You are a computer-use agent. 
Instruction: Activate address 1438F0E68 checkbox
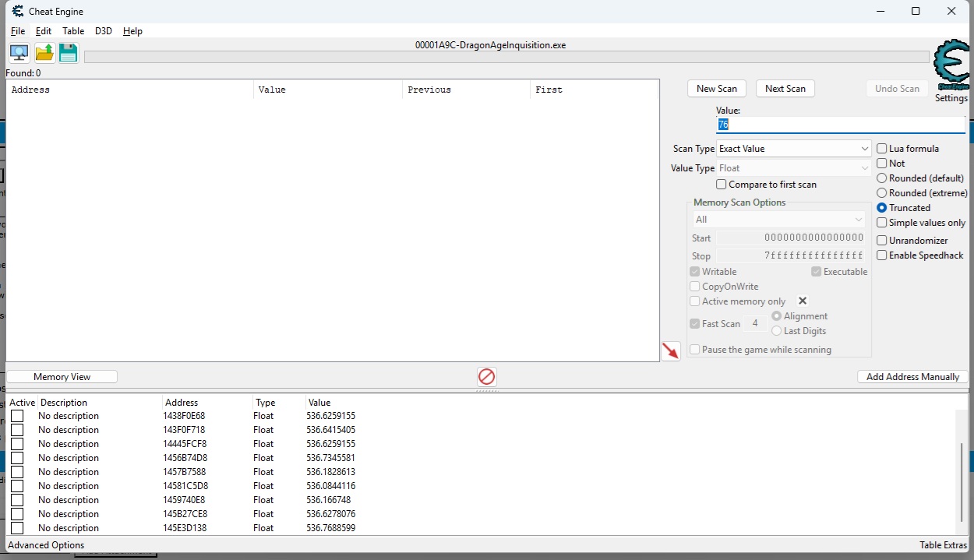(x=17, y=416)
